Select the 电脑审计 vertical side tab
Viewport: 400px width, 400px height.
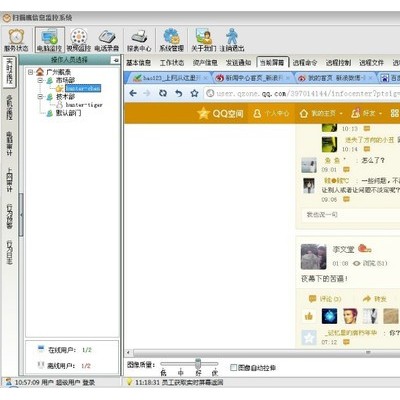[x=9, y=143]
